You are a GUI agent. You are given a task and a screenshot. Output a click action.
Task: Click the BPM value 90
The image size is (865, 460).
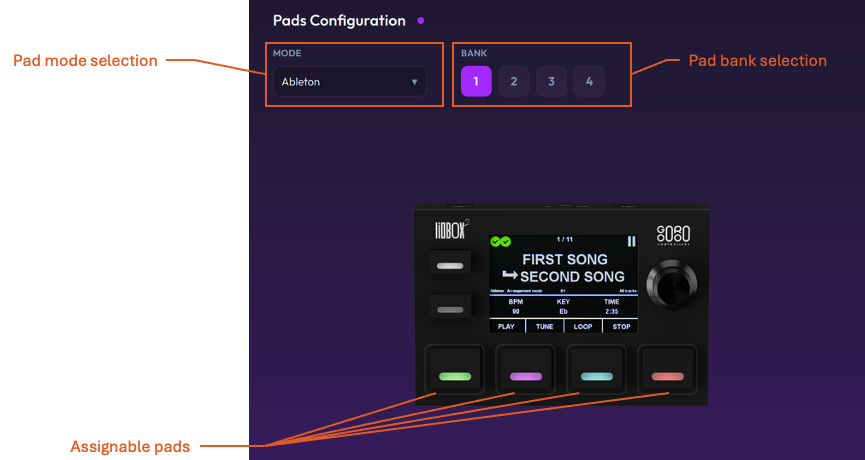[516, 312]
